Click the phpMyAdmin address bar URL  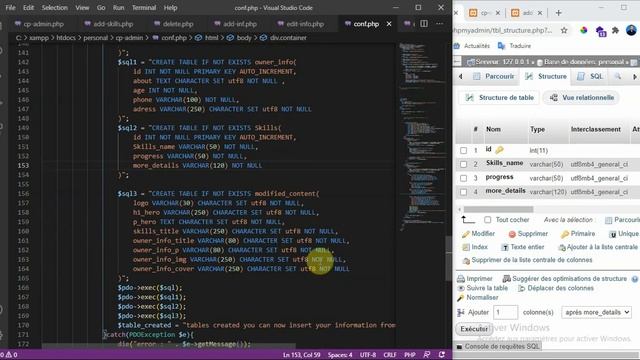[503, 30]
